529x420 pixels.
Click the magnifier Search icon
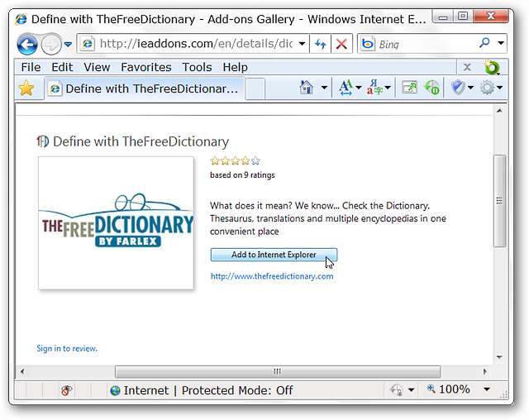click(x=485, y=43)
